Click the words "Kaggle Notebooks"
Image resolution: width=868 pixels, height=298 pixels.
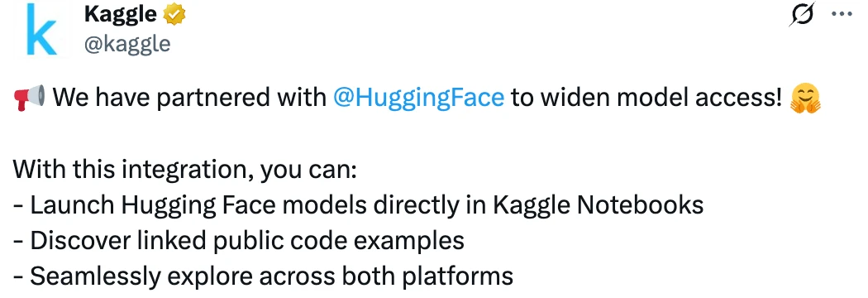(598, 207)
